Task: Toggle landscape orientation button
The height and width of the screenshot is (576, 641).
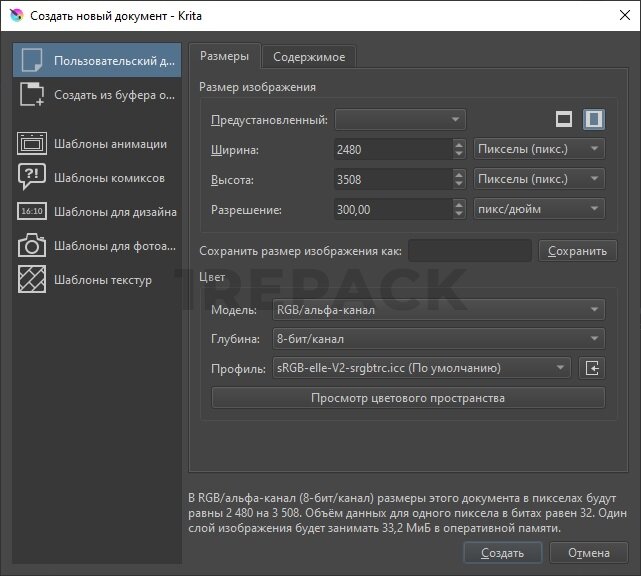Action: coord(564,120)
